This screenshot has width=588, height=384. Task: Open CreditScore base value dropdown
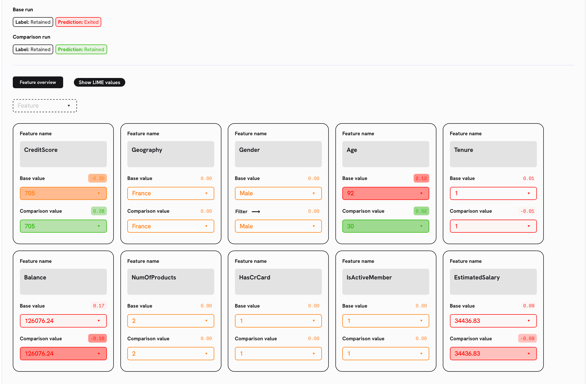pos(63,193)
